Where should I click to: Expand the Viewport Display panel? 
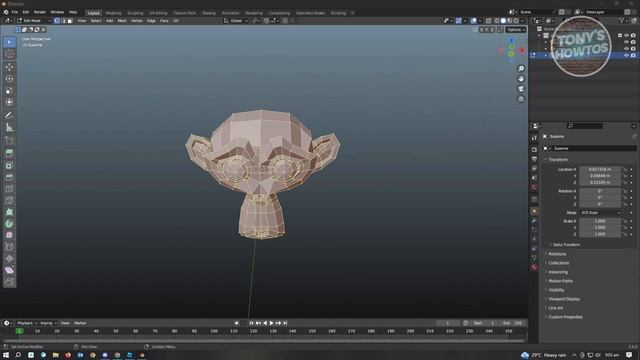[x=564, y=299]
